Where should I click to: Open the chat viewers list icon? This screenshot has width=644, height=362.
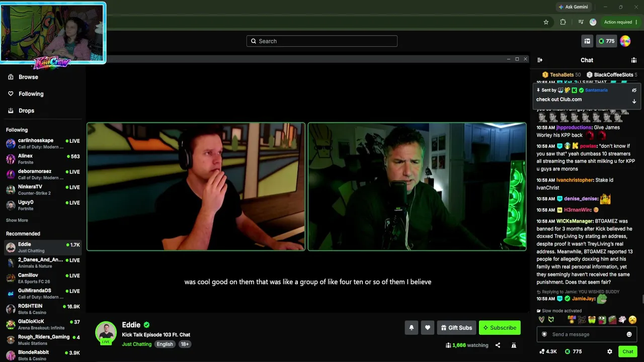click(x=634, y=60)
